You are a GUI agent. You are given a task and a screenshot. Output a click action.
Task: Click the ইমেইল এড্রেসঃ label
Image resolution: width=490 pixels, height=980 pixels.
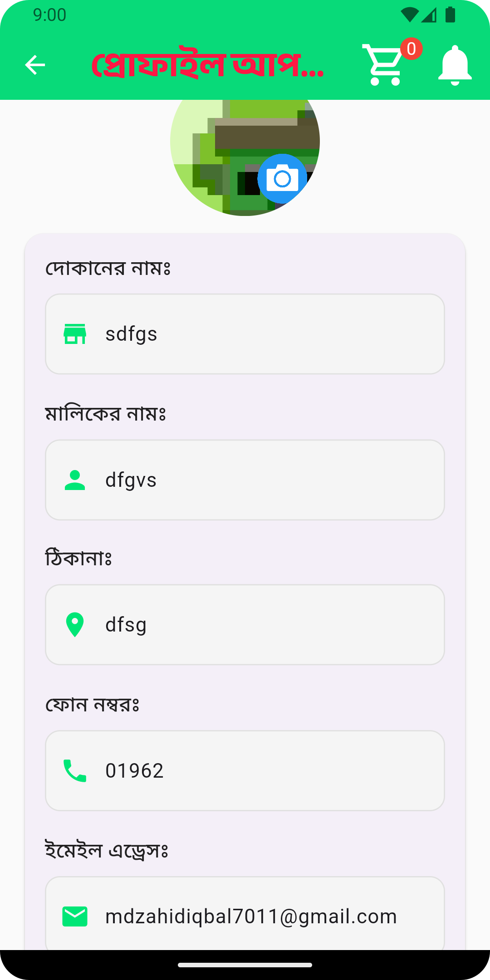(x=107, y=850)
